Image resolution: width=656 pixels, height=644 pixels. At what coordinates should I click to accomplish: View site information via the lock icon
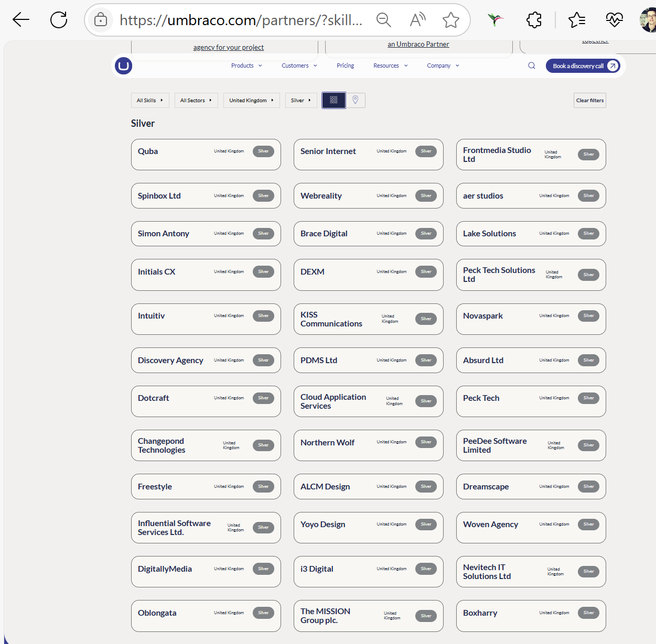[x=101, y=20]
